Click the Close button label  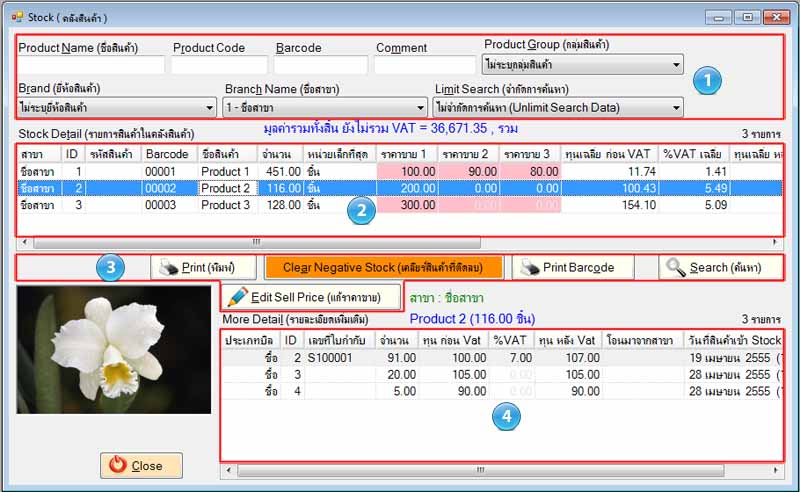tap(147, 465)
